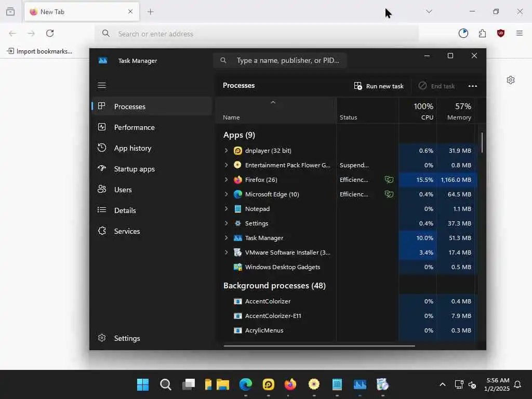532x399 pixels.
Task: Open Task Manager Settings at sidebar bottom
Action: click(x=152, y=338)
